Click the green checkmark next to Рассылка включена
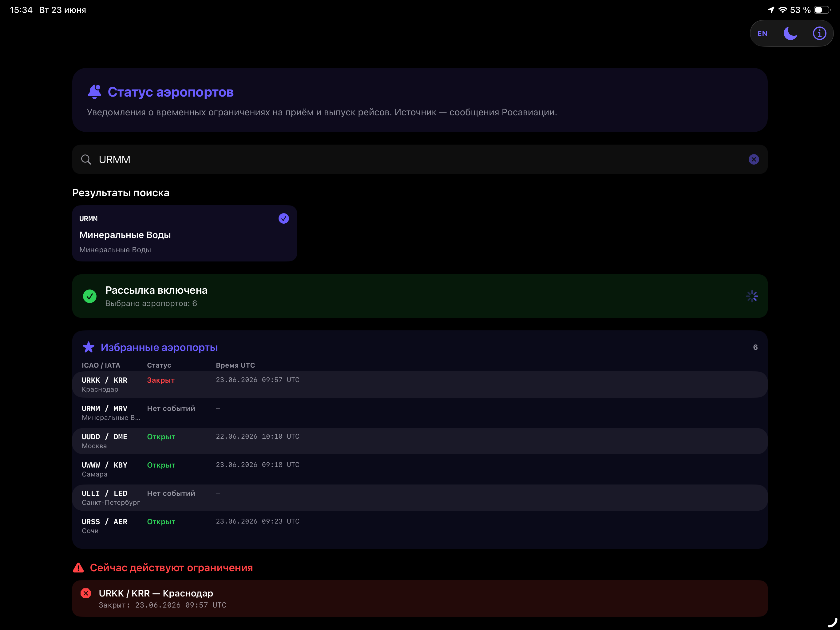The width and height of the screenshot is (840, 630). pyautogui.click(x=89, y=296)
